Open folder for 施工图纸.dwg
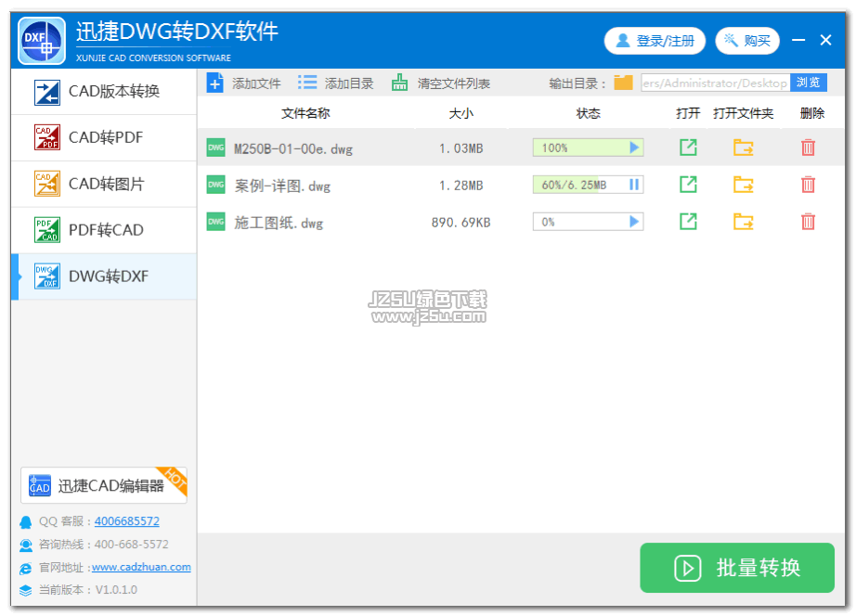The image size is (856, 616). [x=744, y=222]
